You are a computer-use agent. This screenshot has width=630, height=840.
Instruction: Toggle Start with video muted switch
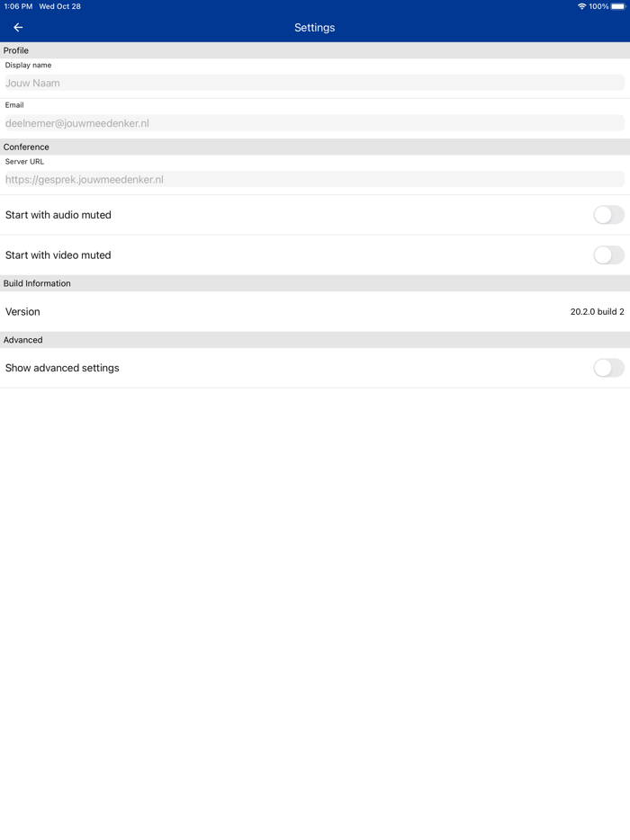[x=608, y=255]
